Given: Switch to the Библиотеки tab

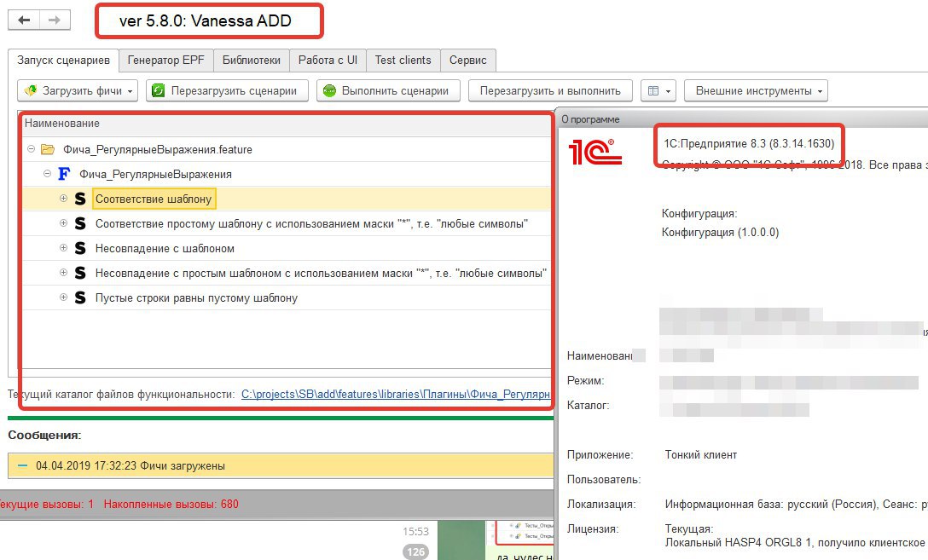Looking at the screenshot, I should 252,61.
